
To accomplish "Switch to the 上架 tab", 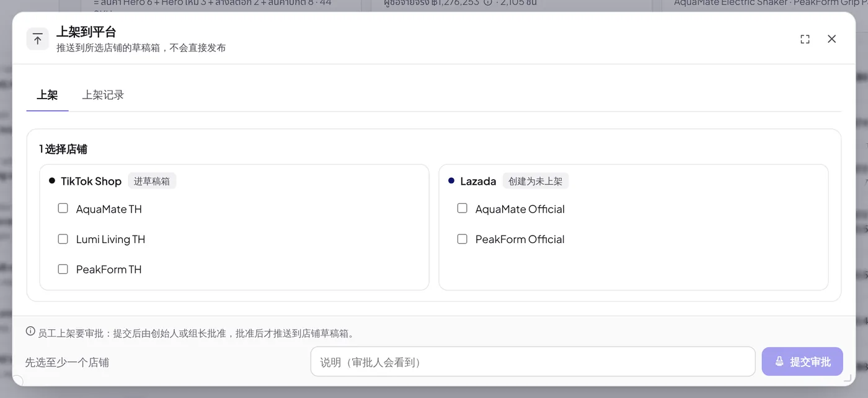I will [x=47, y=95].
